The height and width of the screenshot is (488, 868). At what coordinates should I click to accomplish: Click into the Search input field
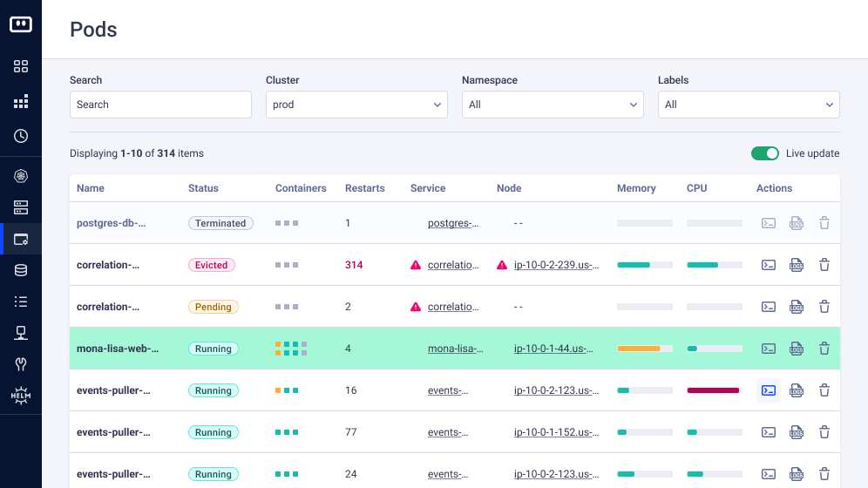(x=160, y=105)
